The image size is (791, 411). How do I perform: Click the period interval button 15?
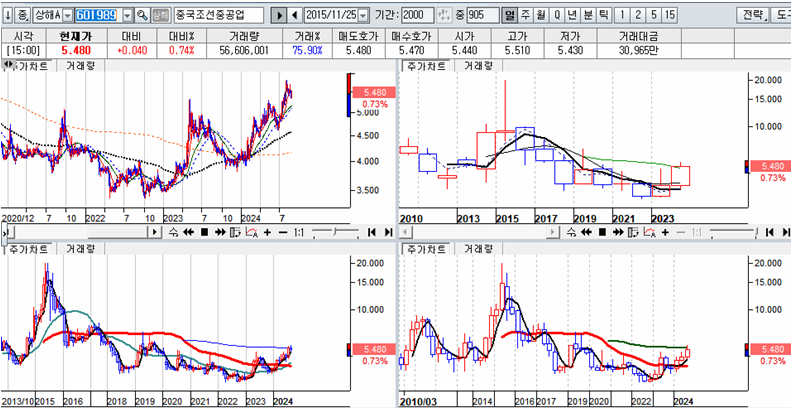click(669, 15)
